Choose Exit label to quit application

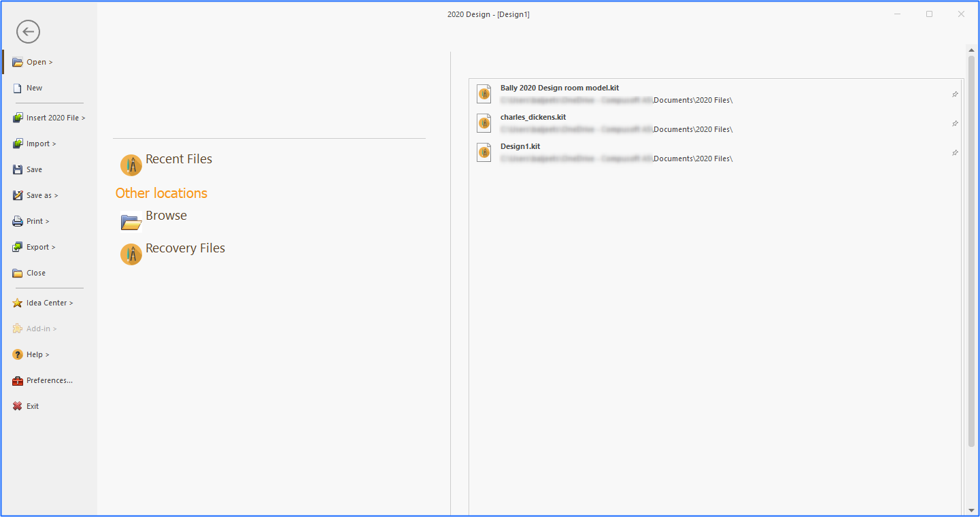point(33,406)
